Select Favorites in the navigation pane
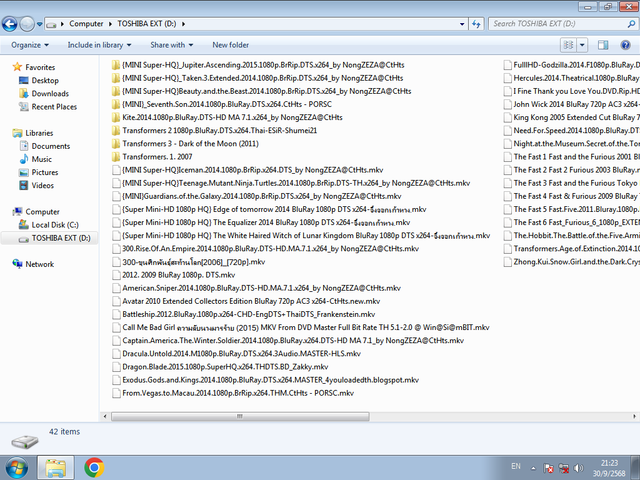The height and width of the screenshot is (480, 640). click(40, 67)
